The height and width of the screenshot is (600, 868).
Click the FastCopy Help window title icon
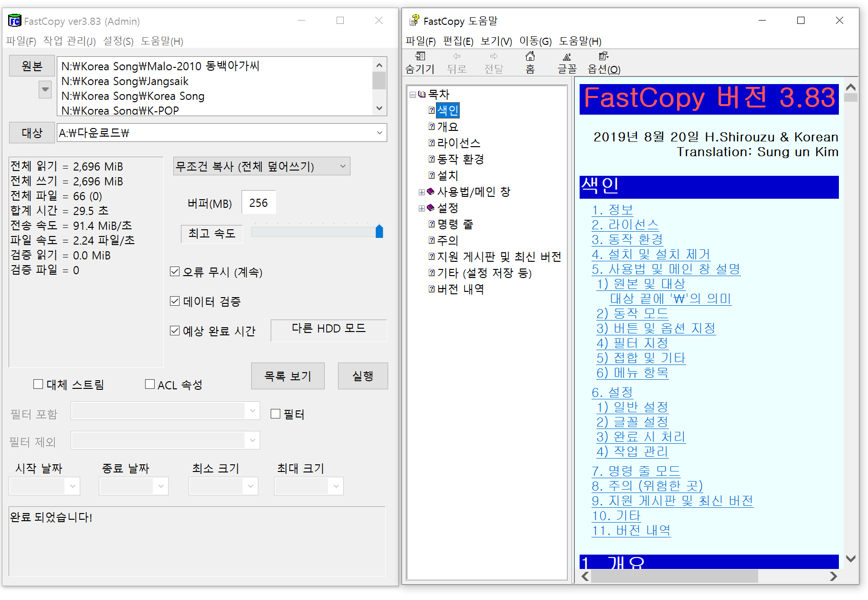point(414,21)
